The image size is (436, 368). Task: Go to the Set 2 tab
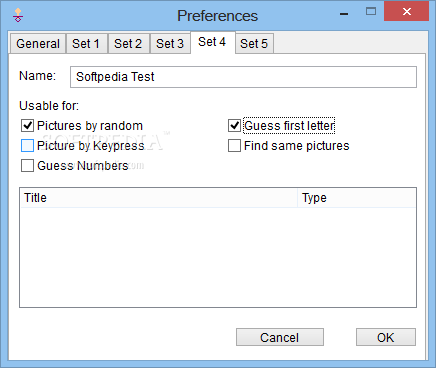128,44
